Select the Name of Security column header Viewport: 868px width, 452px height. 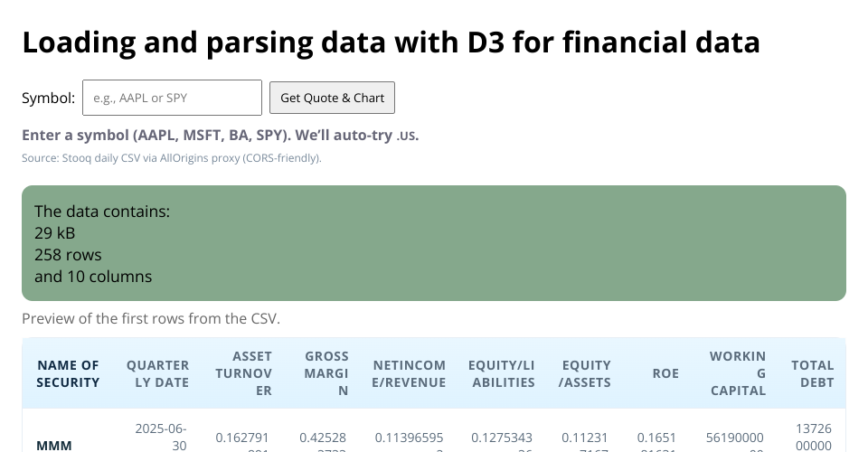pos(68,373)
